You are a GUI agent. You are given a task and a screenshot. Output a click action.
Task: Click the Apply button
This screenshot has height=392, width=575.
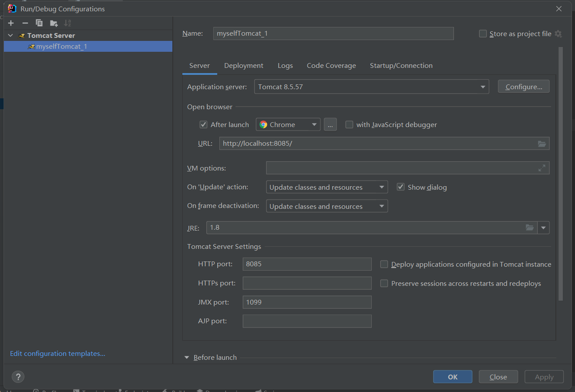[544, 377]
